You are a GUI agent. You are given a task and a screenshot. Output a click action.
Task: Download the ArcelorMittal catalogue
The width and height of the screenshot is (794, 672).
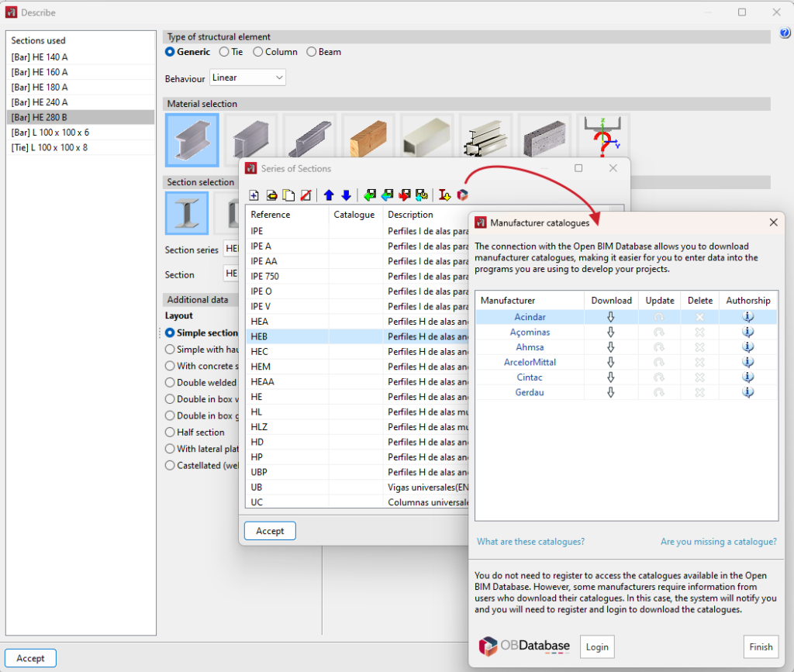point(611,362)
